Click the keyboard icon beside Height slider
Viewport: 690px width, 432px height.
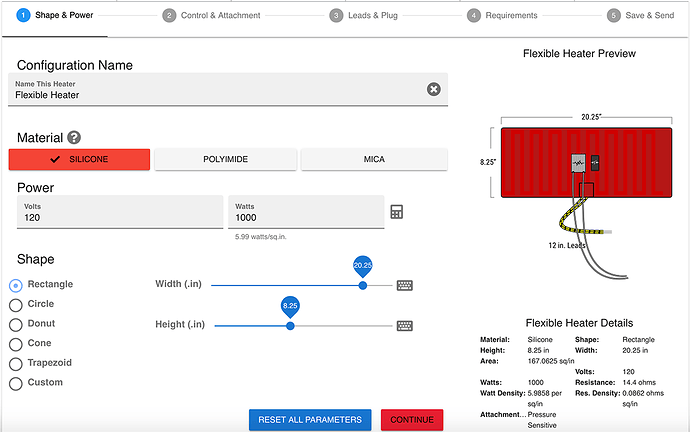[x=405, y=325]
